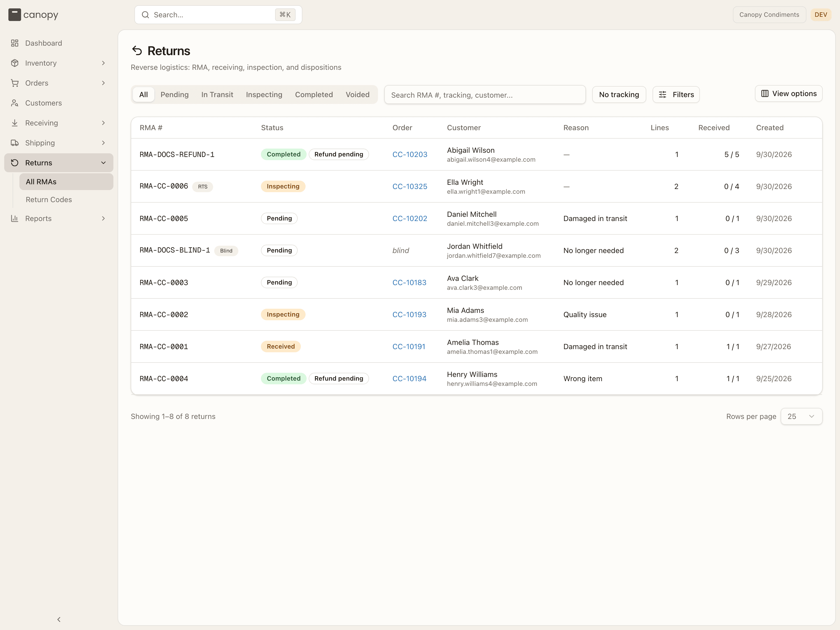This screenshot has width=840, height=630.
Task: Switch to the Inspecting tab
Action: click(264, 94)
